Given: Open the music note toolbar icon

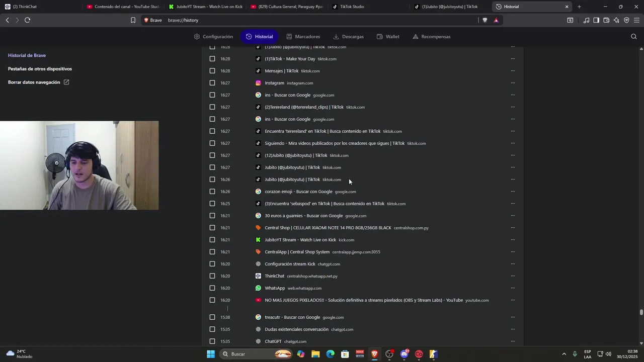Looking at the screenshot, I should (x=586, y=20).
